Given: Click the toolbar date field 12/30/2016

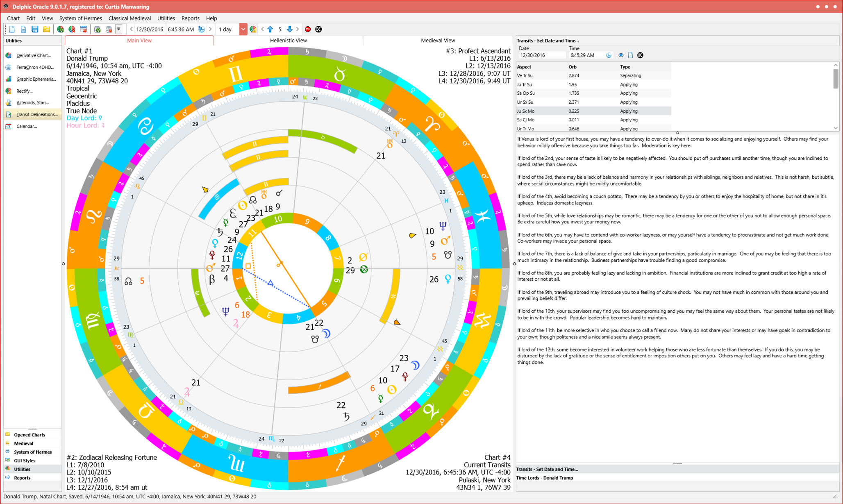Looking at the screenshot, I should tap(150, 30).
